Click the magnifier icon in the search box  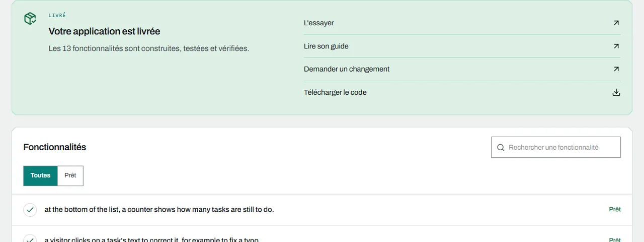[x=501, y=147]
